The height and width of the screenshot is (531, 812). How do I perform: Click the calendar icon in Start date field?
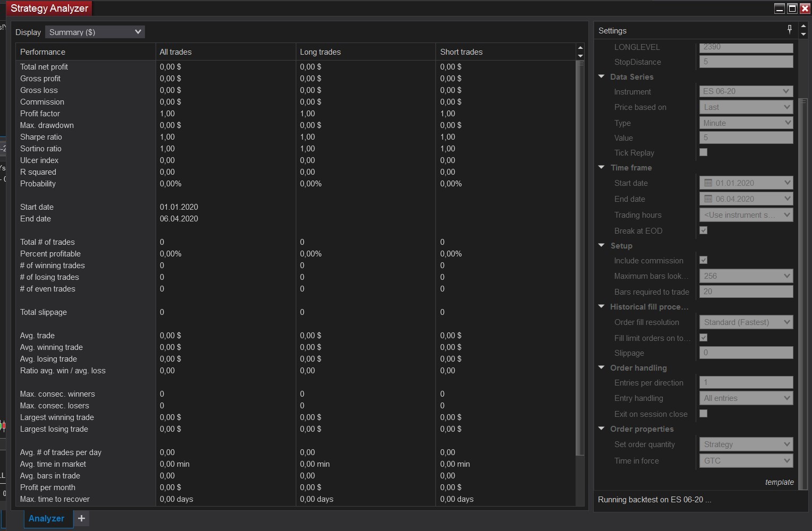pyautogui.click(x=708, y=183)
